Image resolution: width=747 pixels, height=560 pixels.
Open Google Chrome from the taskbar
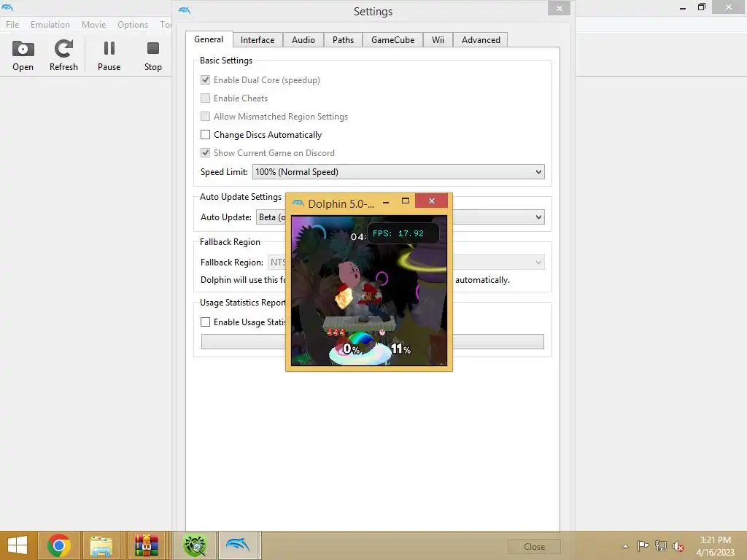(58, 545)
